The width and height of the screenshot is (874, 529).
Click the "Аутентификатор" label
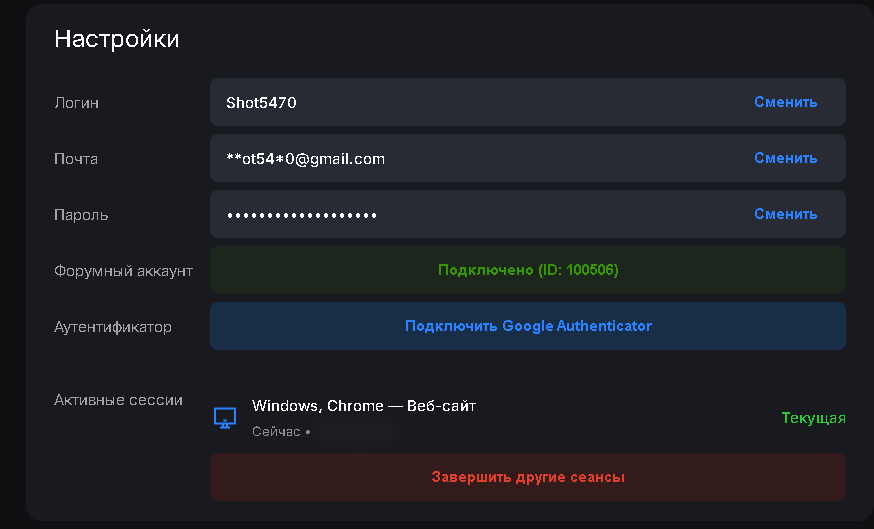pyautogui.click(x=113, y=327)
